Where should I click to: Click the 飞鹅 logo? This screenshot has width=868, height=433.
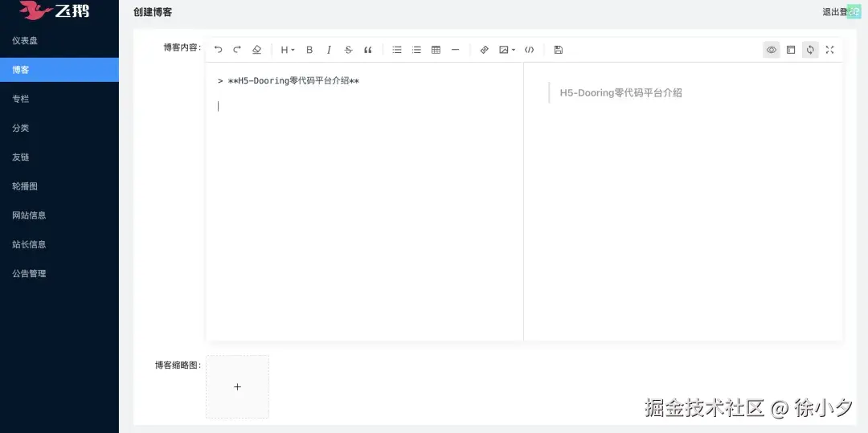(x=55, y=10)
